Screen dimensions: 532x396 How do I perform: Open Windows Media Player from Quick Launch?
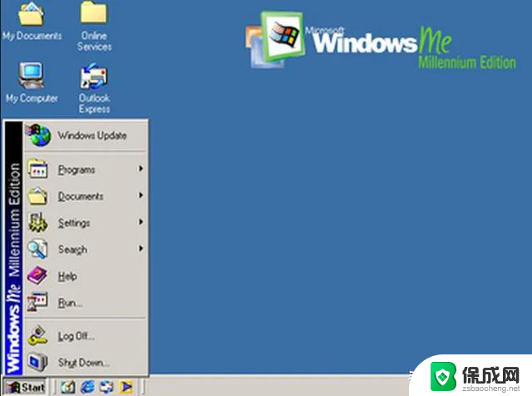point(126,387)
